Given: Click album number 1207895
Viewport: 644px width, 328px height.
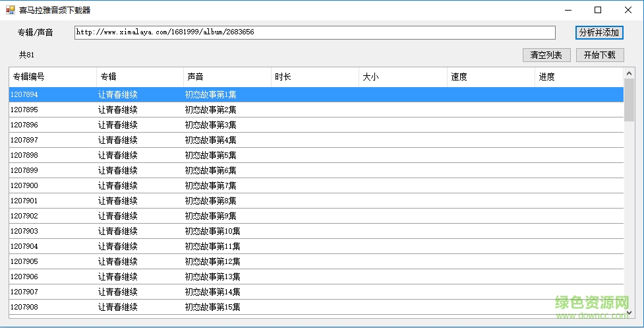Looking at the screenshot, I should 24,110.
